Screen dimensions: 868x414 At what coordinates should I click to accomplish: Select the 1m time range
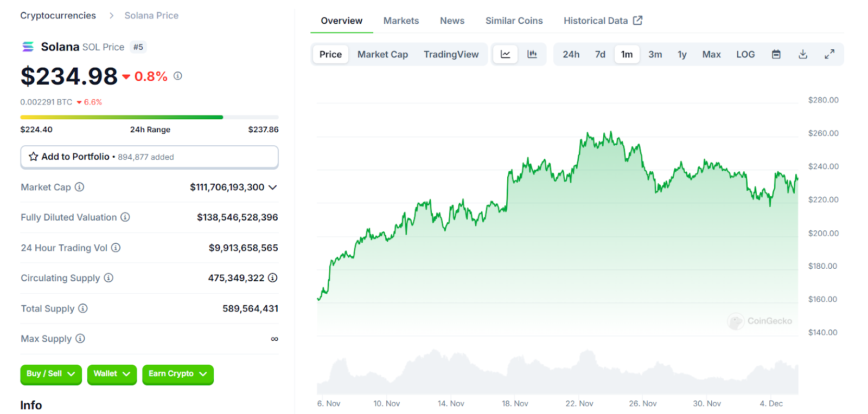pos(627,54)
